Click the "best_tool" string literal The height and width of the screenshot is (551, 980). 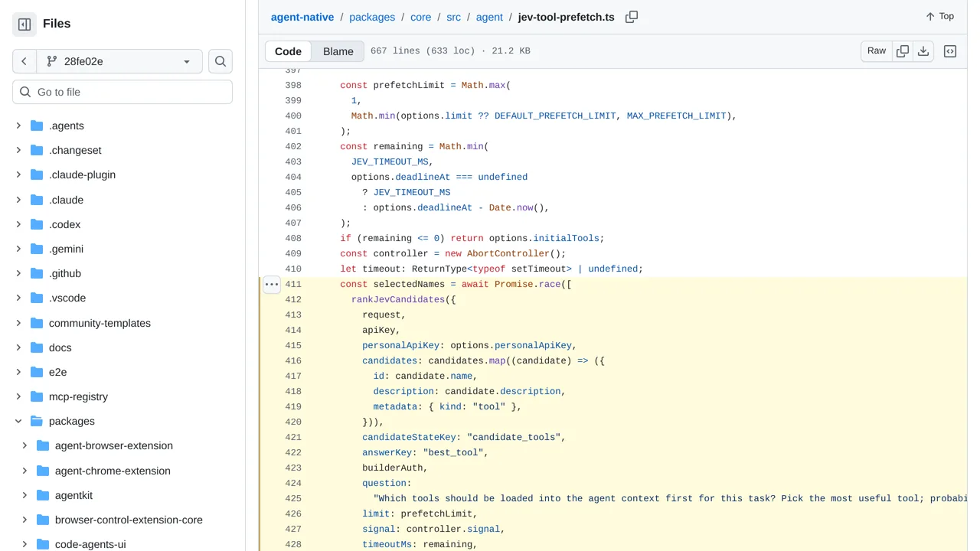tap(453, 453)
